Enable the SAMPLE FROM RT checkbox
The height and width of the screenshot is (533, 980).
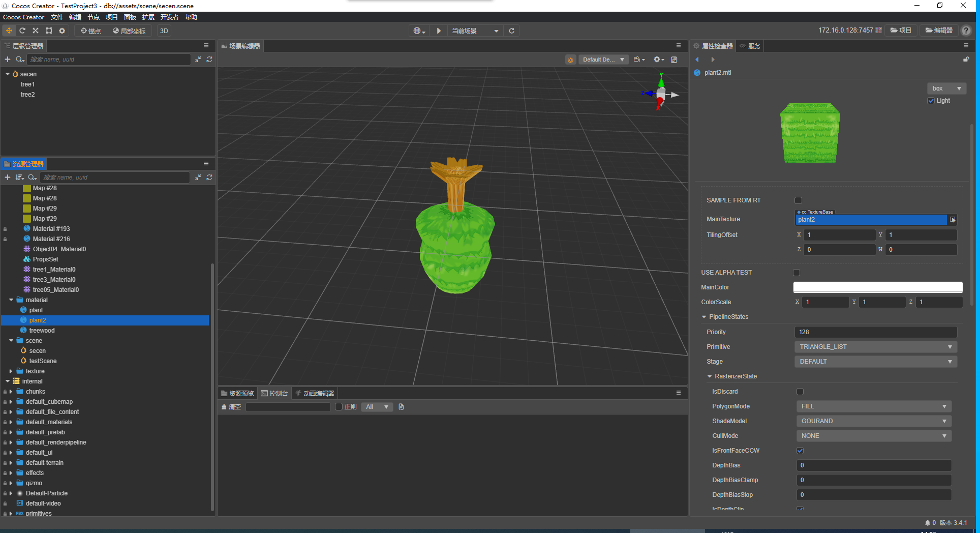tap(798, 200)
